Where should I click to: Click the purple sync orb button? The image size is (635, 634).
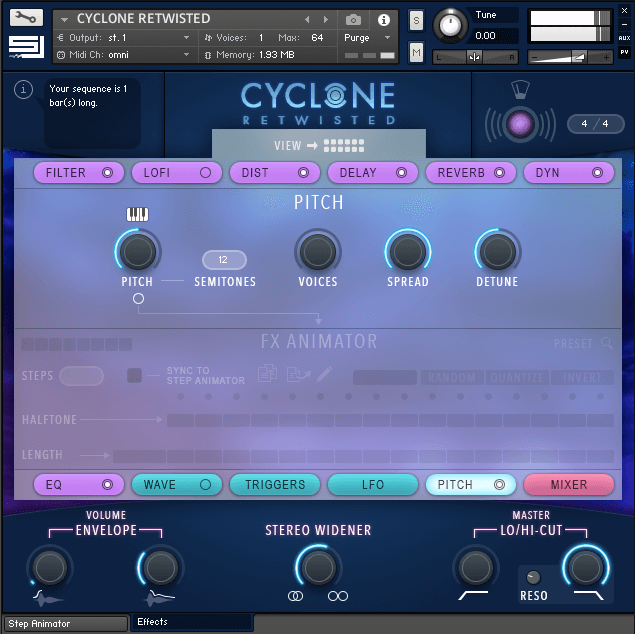pos(520,124)
